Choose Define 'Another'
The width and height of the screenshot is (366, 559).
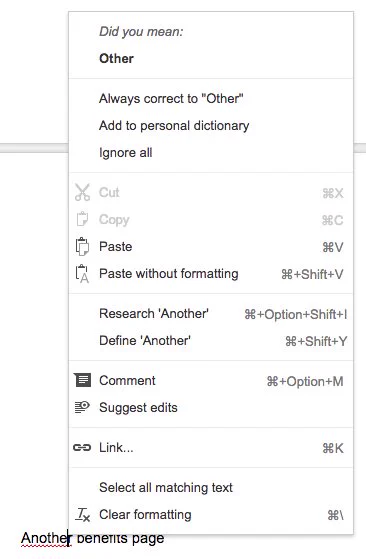(211, 341)
